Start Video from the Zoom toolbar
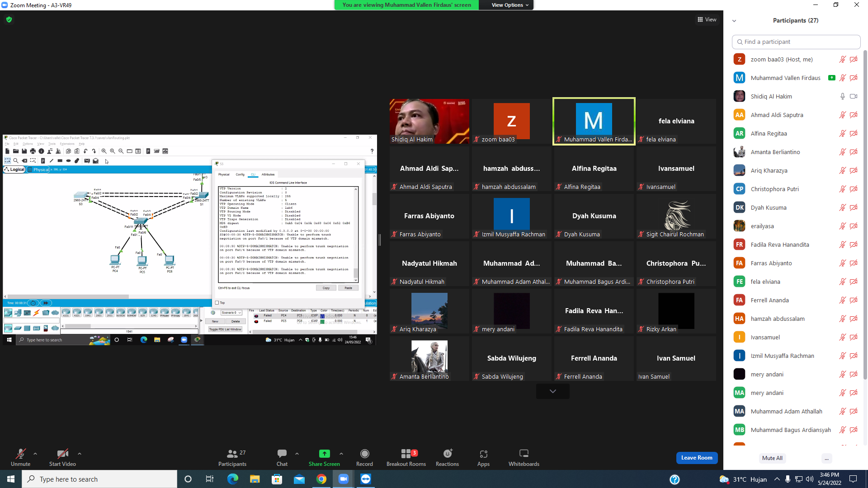Image resolution: width=868 pixels, height=488 pixels. (x=62, y=457)
